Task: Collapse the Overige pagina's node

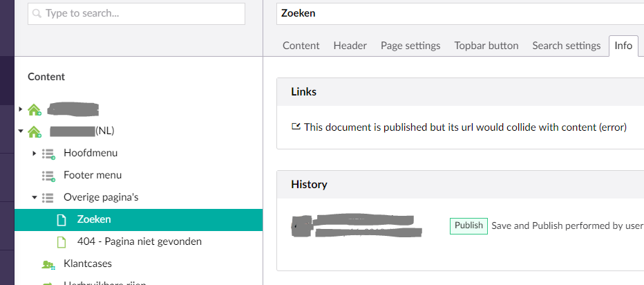Action: 35,198
